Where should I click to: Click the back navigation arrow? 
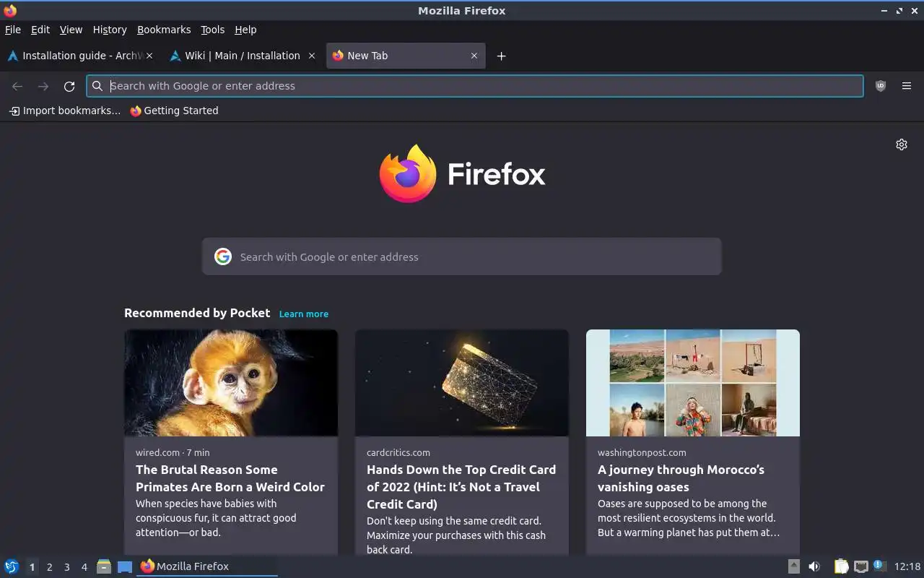pyautogui.click(x=17, y=86)
